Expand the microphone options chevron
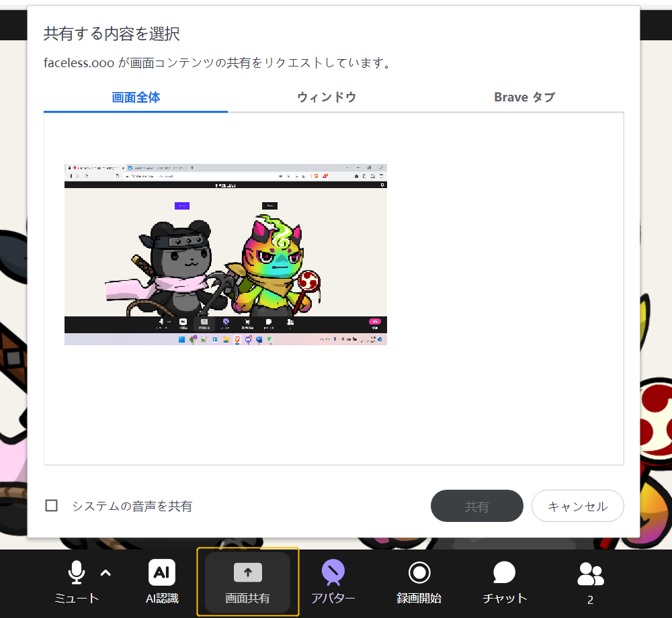This screenshot has width=672, height=618. (106, 572)
